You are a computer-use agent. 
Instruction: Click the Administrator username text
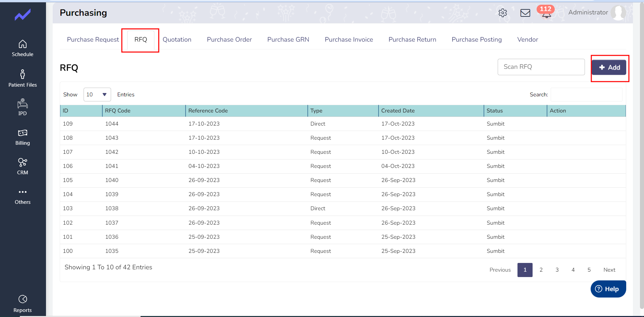click(588, 12)
